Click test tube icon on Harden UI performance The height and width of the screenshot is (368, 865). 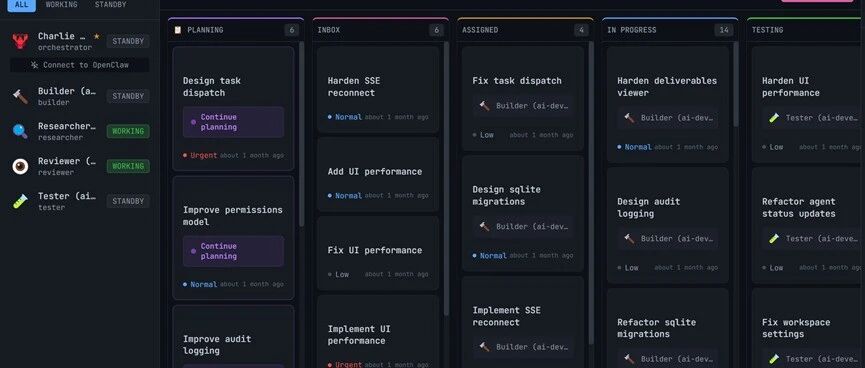pos(774,118)
